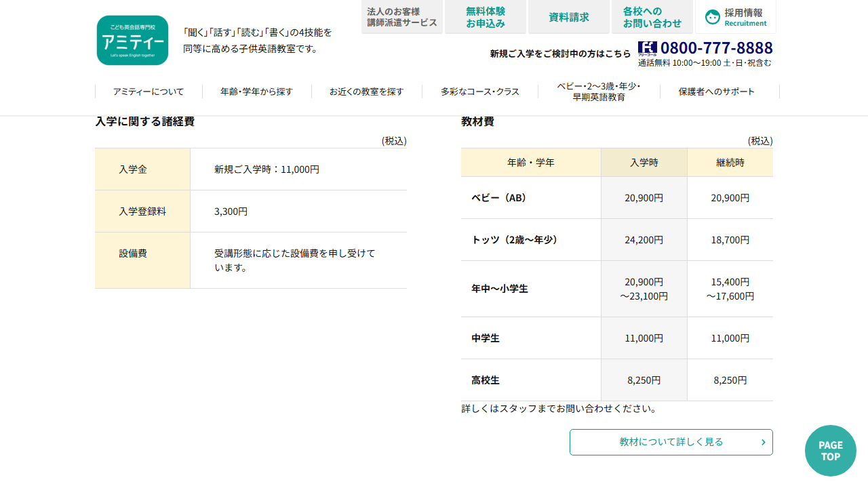Call the 0800-777-8888 phone number
The image size is (868, 488).
(x=717, y=48)
